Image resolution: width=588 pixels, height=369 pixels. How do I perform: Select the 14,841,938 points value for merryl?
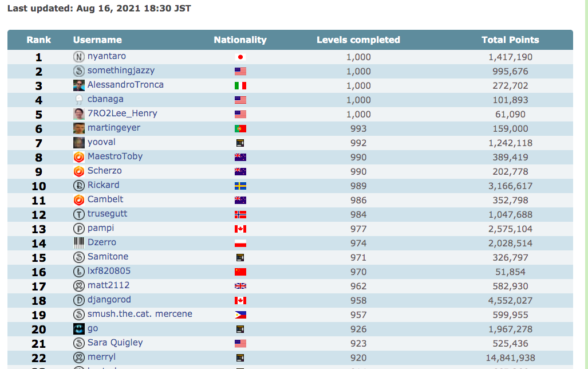[x=510, y=358]
